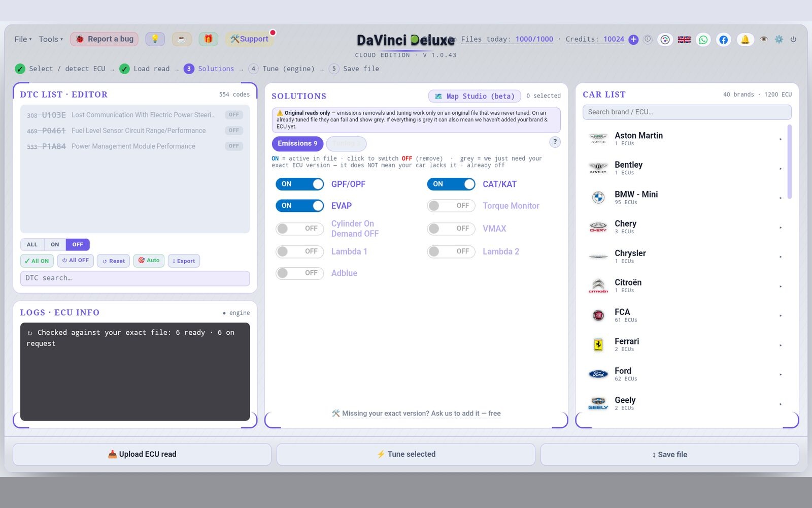The height and width of the screenshot is (508, 812).
Task: Expand the FCA ECU list arrow
Action: (x=781, y=316)
